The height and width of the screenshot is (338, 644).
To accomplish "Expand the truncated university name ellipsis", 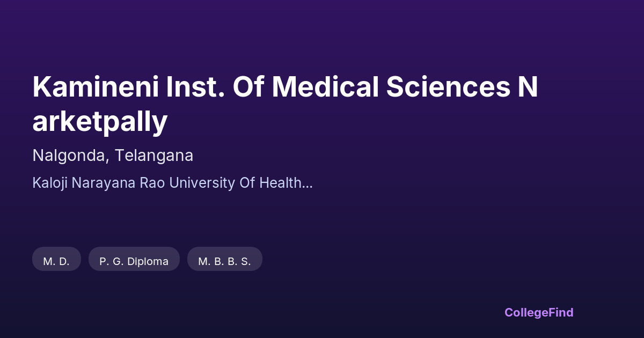I will coord(308,185).
